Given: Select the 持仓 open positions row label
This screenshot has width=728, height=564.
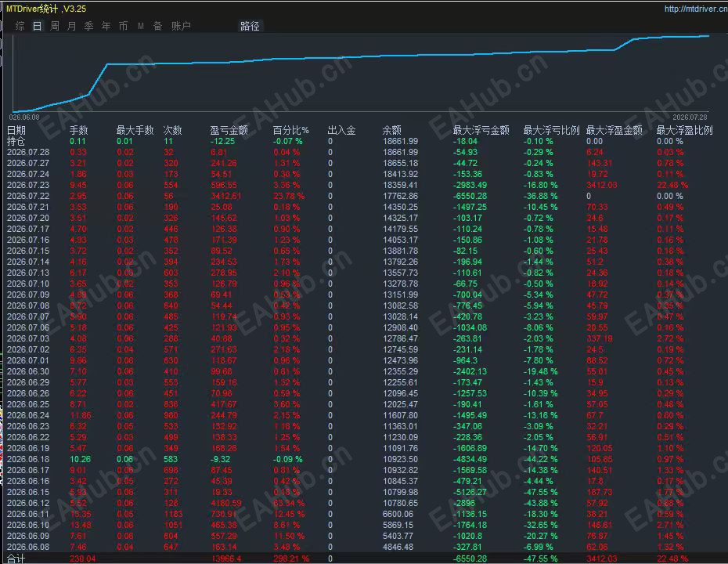Looking at the screenshot, I should click(16, 141).
